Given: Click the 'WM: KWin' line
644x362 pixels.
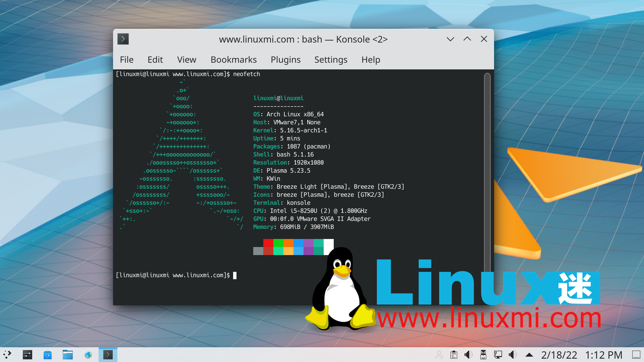Looking at the screenshot, I should click(267, 179).
